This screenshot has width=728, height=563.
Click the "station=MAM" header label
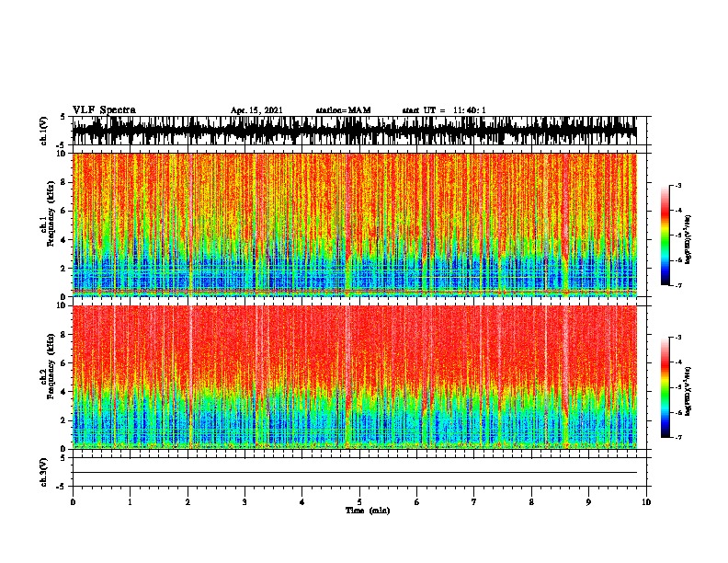pyautogui.click(x=343, y=110)
